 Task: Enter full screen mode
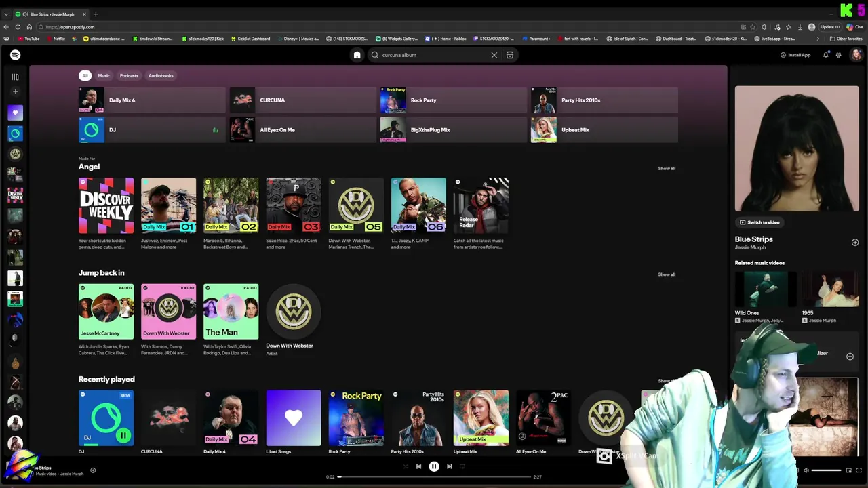tap(861, 470)
